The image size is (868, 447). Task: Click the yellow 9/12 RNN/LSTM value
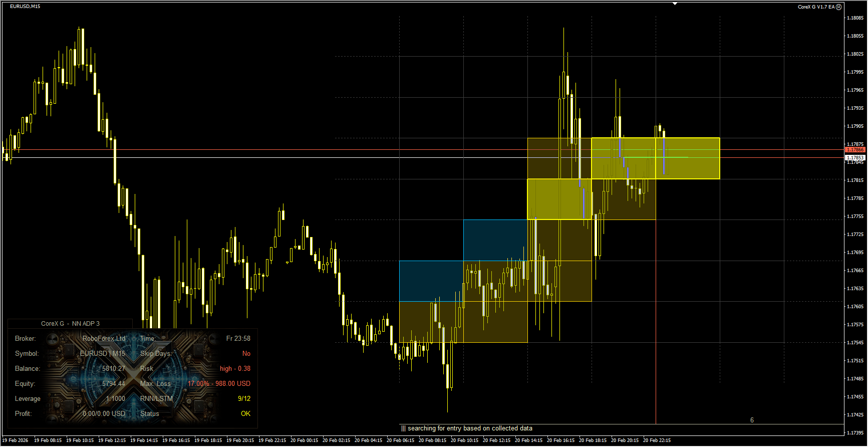(x=244, y=399)
